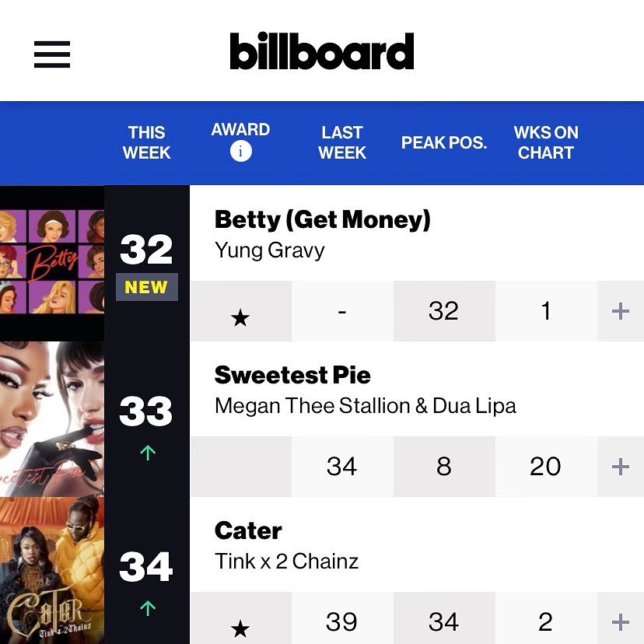The image size is (644, 644).
Task: Click the Billboard logo
Action: 321,52
